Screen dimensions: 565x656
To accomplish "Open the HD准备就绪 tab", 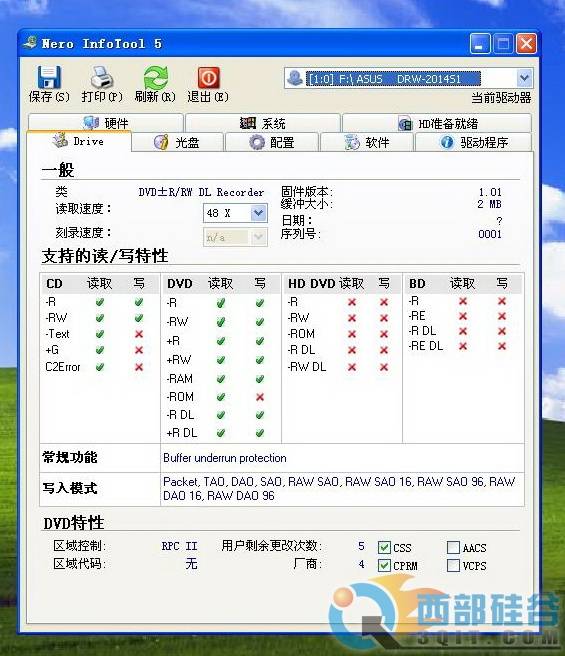I will (x=437, y=123).
